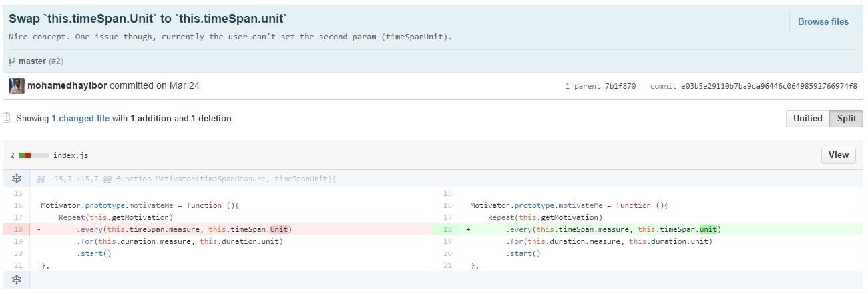Click left line number 16
The width and height of the screenshot is (868, 294).
pyautogui.click(x=17, y=205)
